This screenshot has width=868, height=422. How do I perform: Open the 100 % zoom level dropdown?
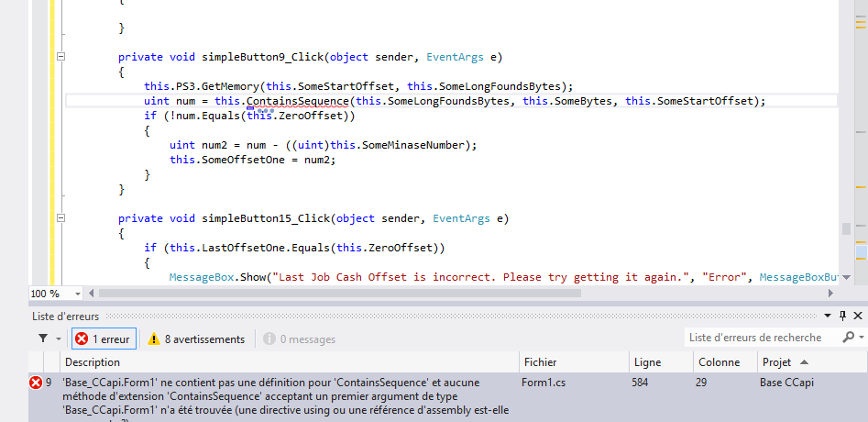point(78,294)
